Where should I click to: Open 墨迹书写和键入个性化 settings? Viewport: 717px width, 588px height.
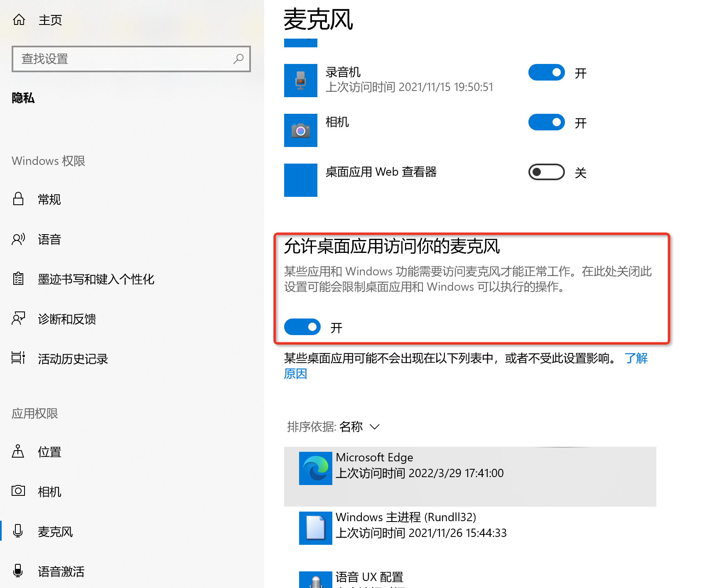click(96, 279)
